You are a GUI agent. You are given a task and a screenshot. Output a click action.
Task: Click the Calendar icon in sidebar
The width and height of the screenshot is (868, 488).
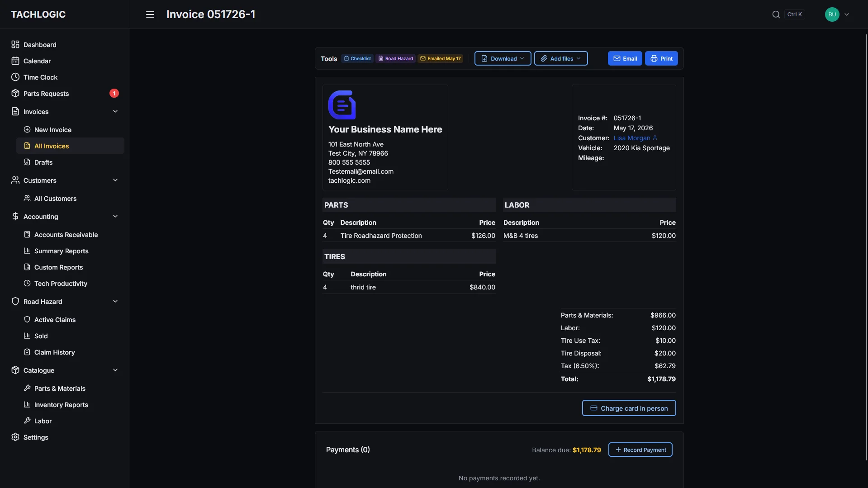click(15, 61)
